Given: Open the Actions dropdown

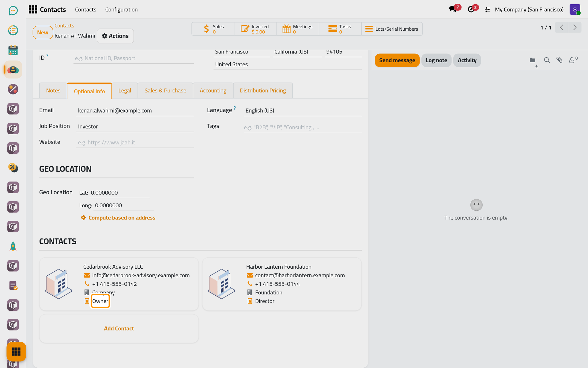Looking at the screenshot, I should (x=115, y=36).
